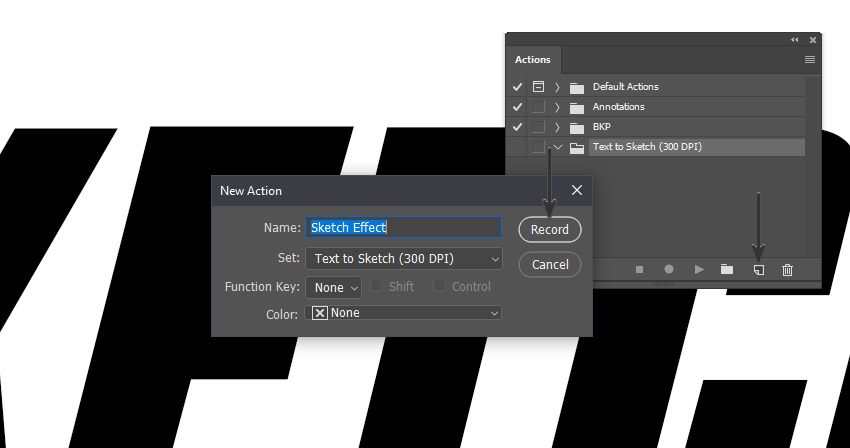Toggle the checkmark for Annotations set
The height and width of the screenshot is (448, 850).
(517, 107)
